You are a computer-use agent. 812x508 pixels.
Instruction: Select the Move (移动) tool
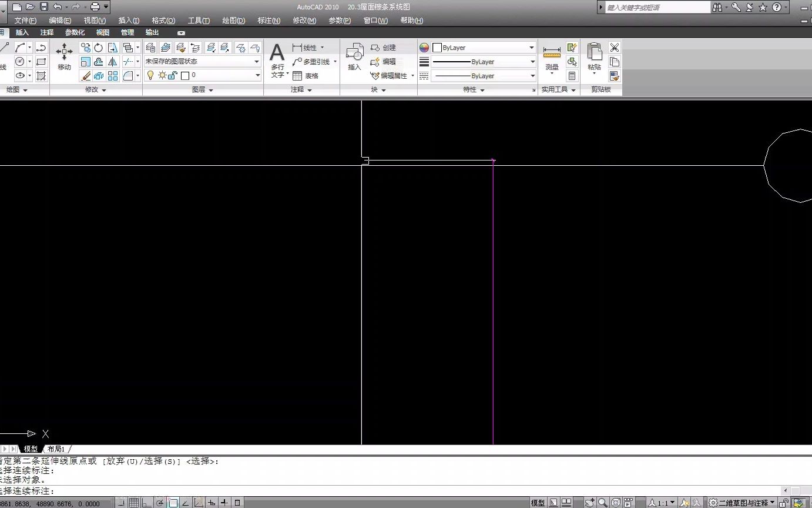click(x=64, y=57)
